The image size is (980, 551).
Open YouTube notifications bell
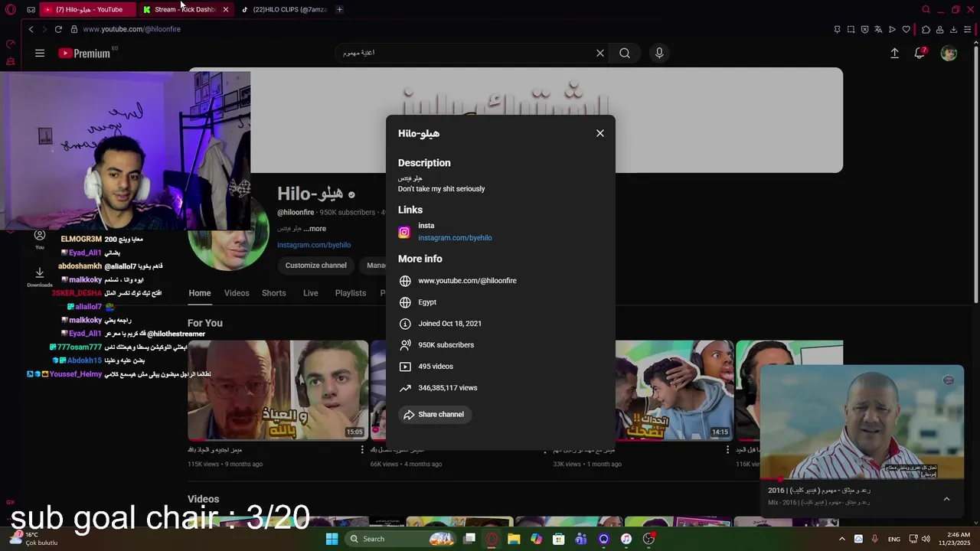click(920, 53)
